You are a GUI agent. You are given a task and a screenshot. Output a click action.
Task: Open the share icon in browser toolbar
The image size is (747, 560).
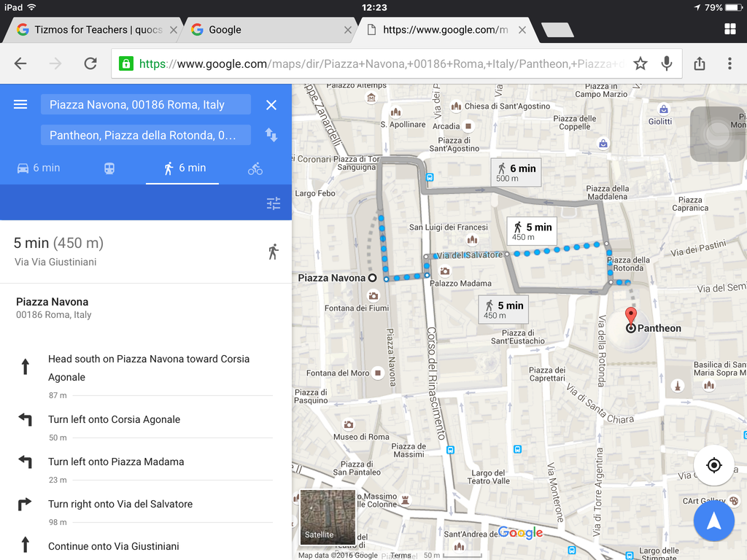[x=700, y=63]
